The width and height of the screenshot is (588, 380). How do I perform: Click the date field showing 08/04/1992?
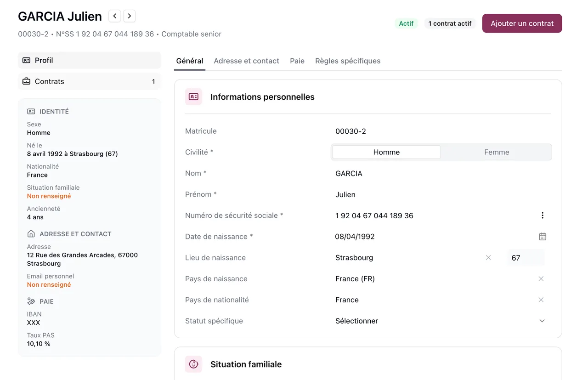pos(432,237)
